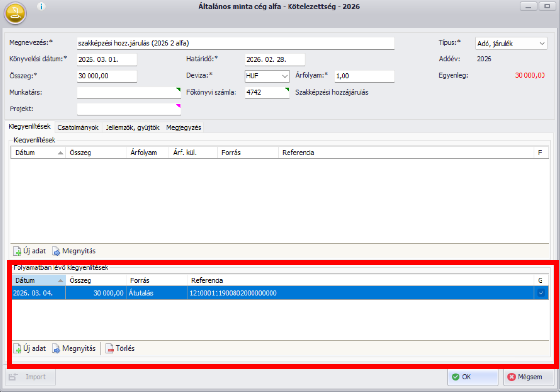Click Megnyitás under Kiegyenlítések list
The image size is (560, 392).
pos(74,251)
